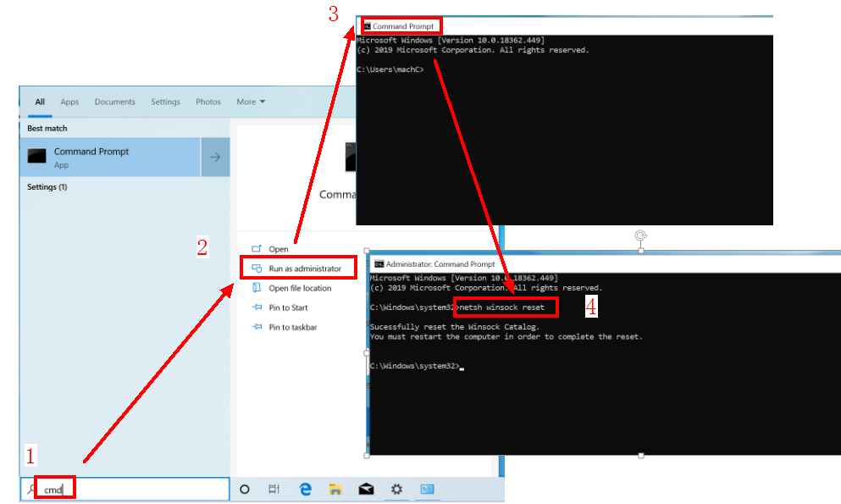Select the Settings search filter tab
This screenshot has height=504, width=841.
coord(165,102)
